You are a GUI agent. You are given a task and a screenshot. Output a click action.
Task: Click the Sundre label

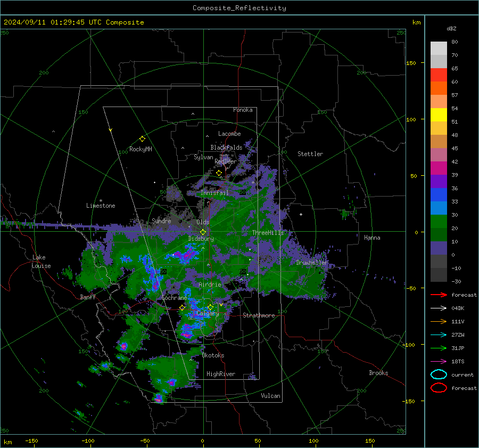[161, 221]
